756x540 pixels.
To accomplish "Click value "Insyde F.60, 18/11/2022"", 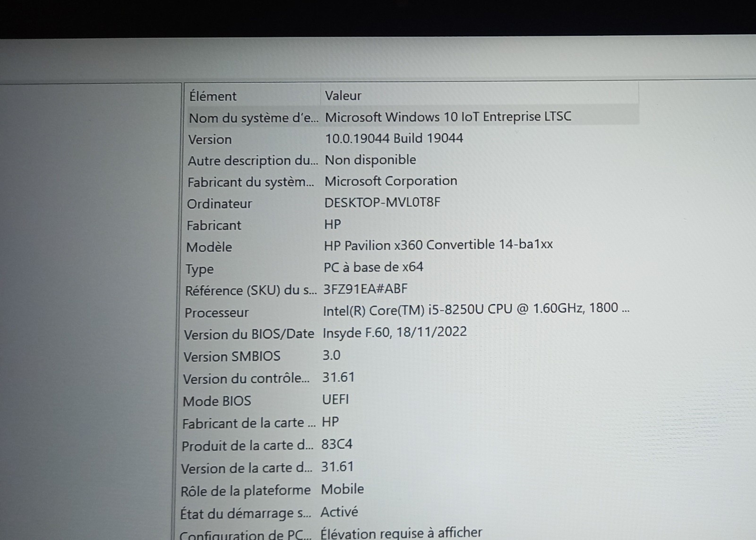I will tap(395, 332).
